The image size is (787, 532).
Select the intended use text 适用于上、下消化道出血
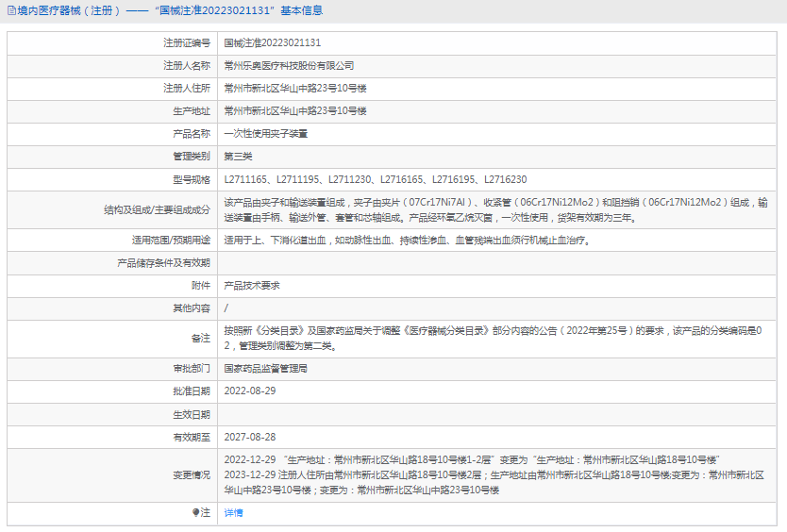(x=408, y=241)
